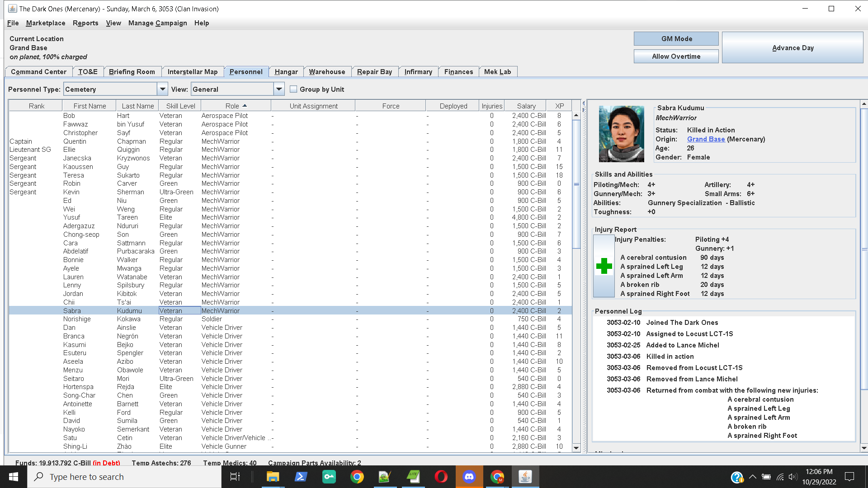Open the Marketplace menu

(x=45, y=23)
